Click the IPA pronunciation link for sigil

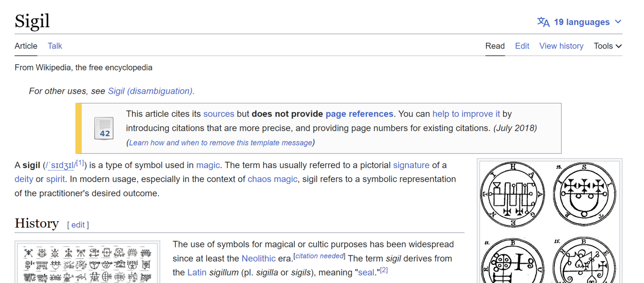tap(60, 166)
